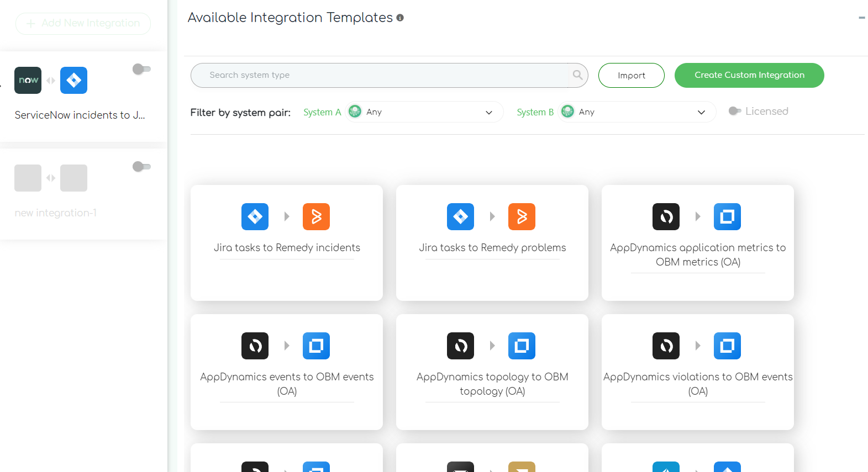Click the System A label
Image resolution: width=868 pixels, height=472 pixels.
tap(322, 112)
